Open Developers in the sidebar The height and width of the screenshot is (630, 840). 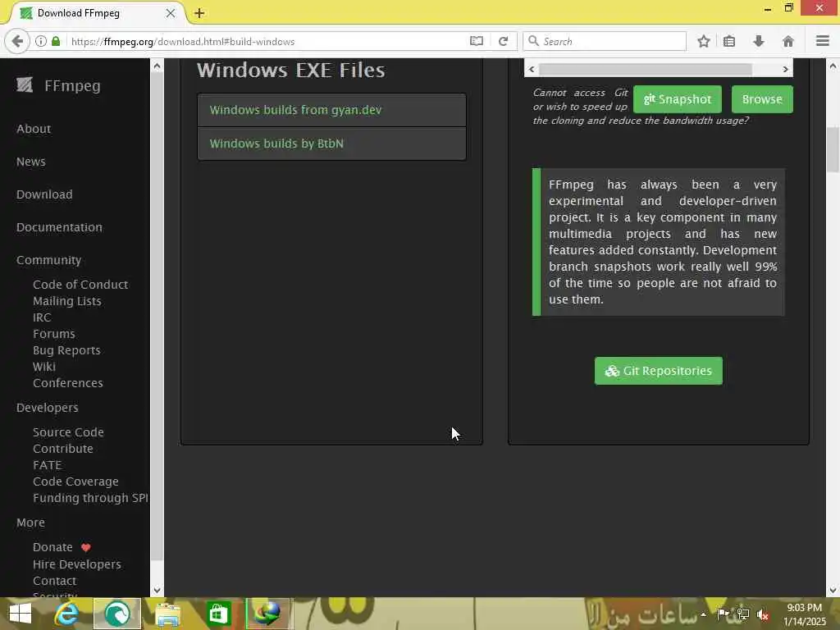47,408
